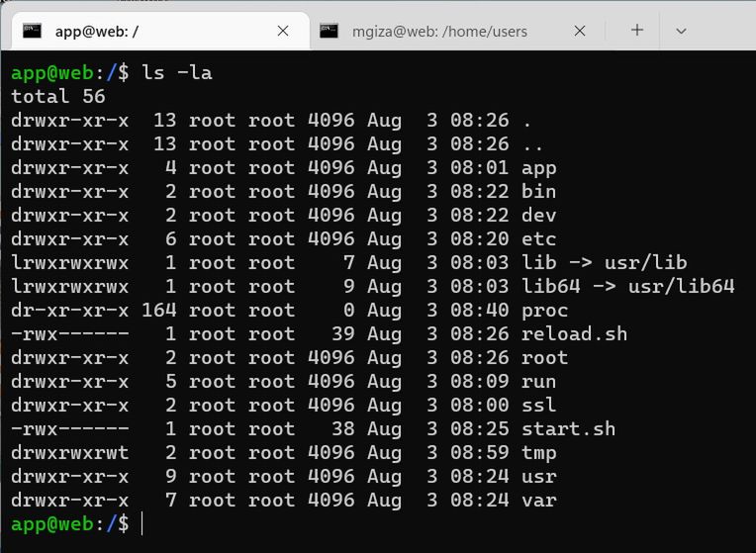The width and height of the screenshot is (756, 553).
Task: Click the var directory name
Action: point(539,500)
